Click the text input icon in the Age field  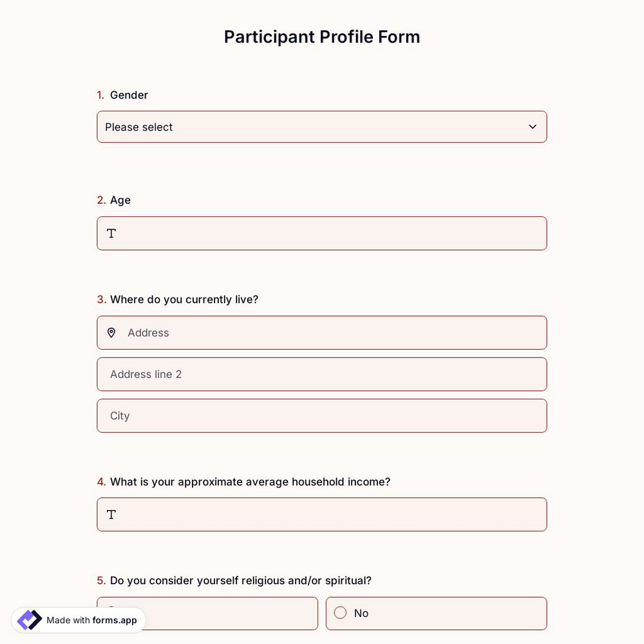[x=111, y=233]
